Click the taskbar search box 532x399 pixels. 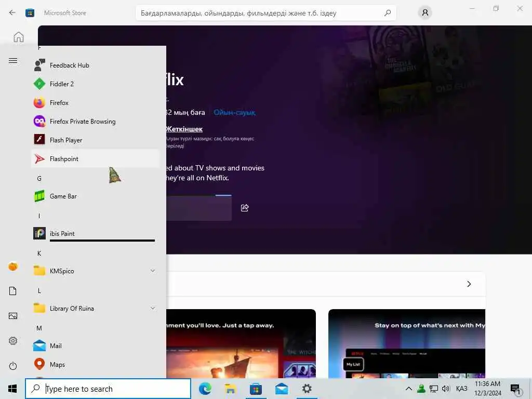pos(108,389)
